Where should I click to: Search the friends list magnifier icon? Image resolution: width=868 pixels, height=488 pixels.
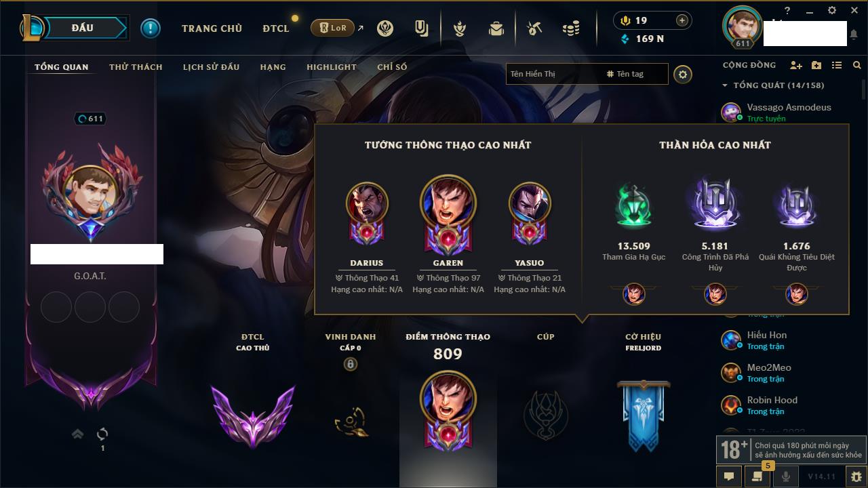coord(857,65)
